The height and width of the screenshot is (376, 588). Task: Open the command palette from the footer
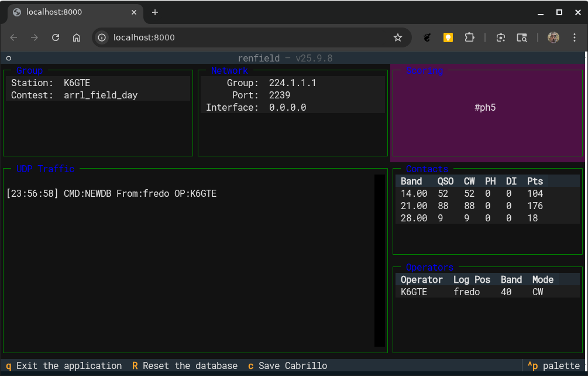[553, 366]
